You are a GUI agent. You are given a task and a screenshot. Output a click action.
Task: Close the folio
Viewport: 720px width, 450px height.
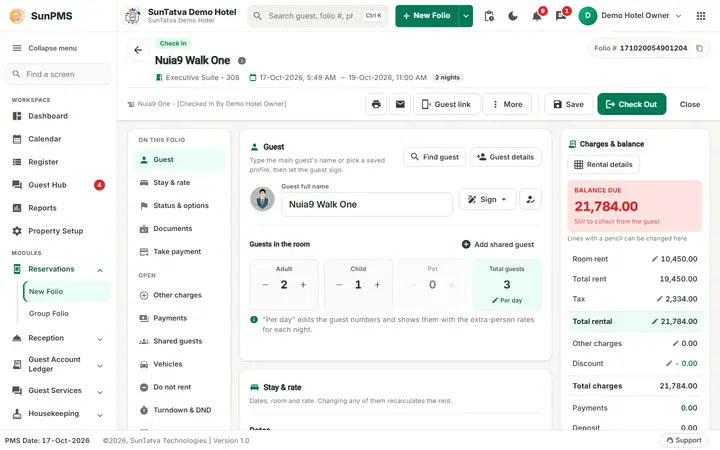690,104
